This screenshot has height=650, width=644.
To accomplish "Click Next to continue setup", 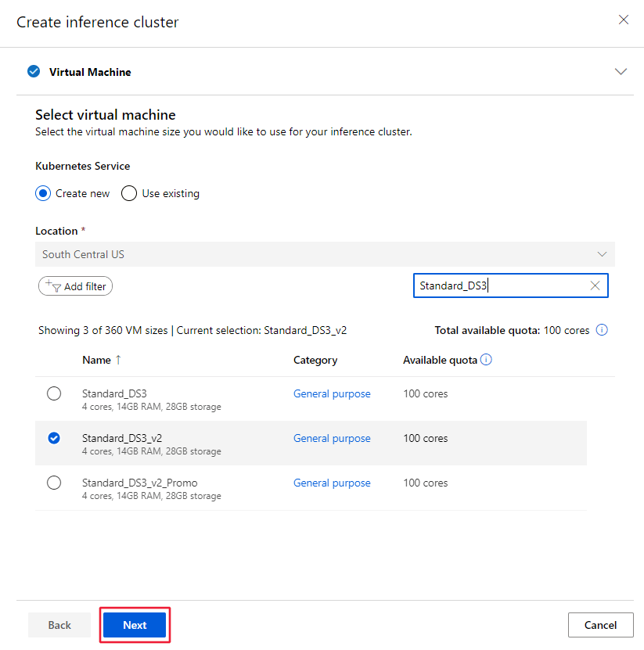I will pos(134,624).
